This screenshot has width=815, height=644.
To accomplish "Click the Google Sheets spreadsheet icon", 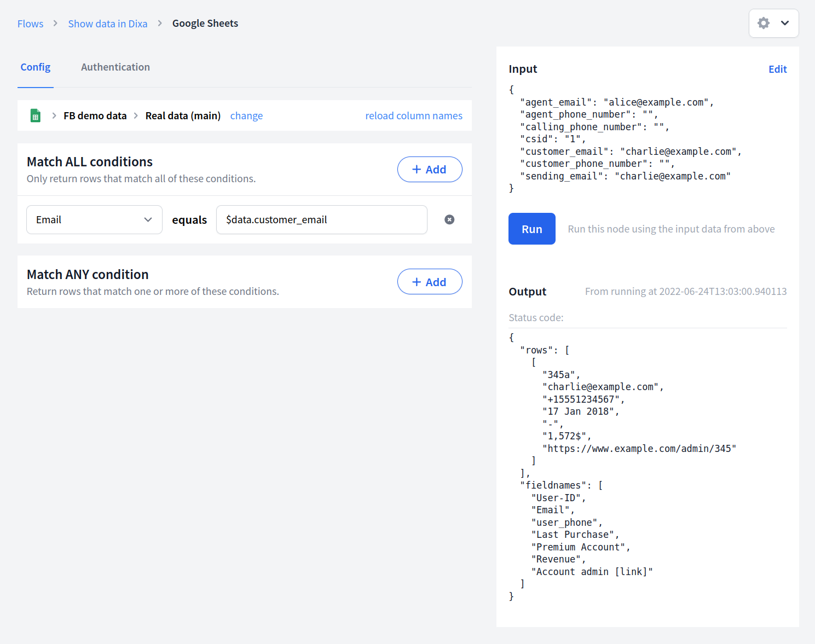I will pos(35,115).
